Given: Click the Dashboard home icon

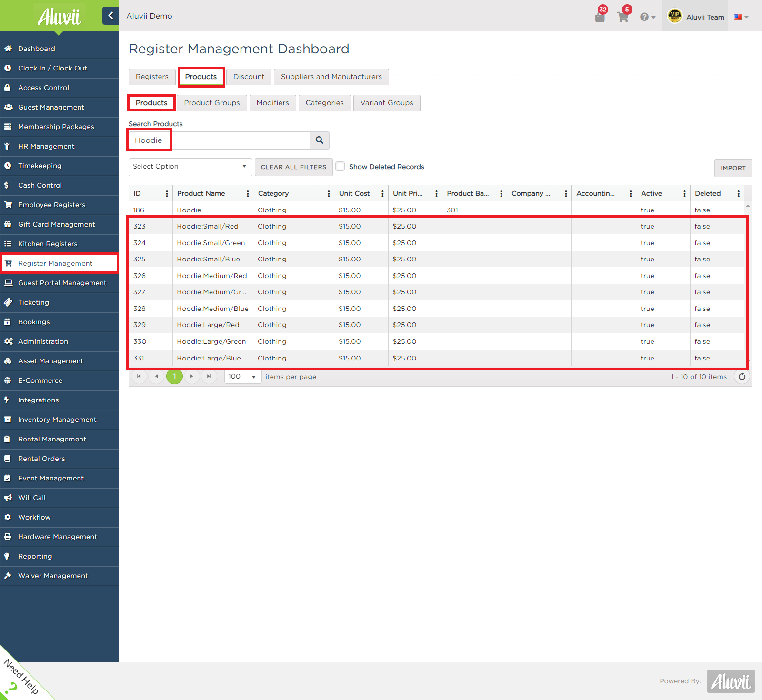Looking at the screenshot, I should [8, 49].
